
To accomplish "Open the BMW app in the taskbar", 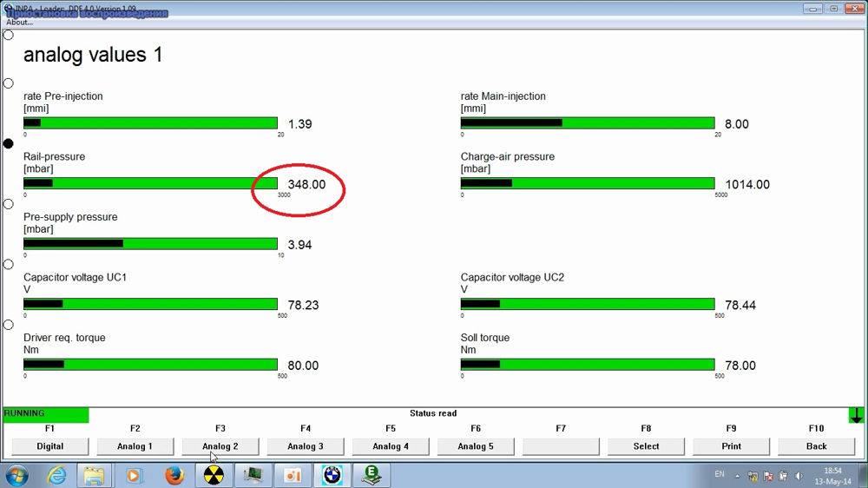I will point(332,475).
